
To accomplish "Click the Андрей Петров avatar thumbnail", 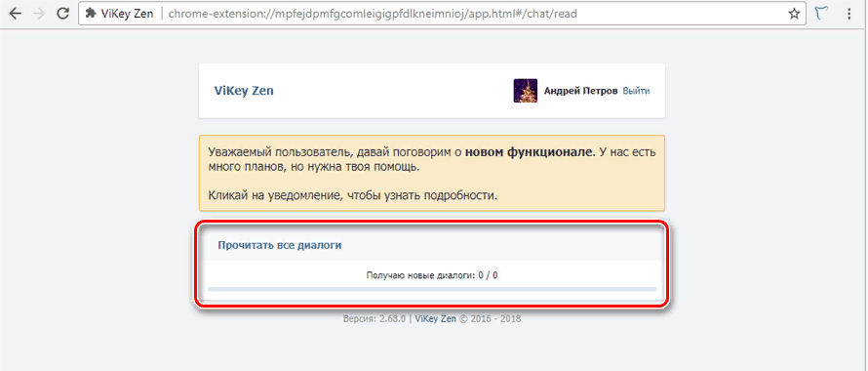I will (x=526, y=91).
